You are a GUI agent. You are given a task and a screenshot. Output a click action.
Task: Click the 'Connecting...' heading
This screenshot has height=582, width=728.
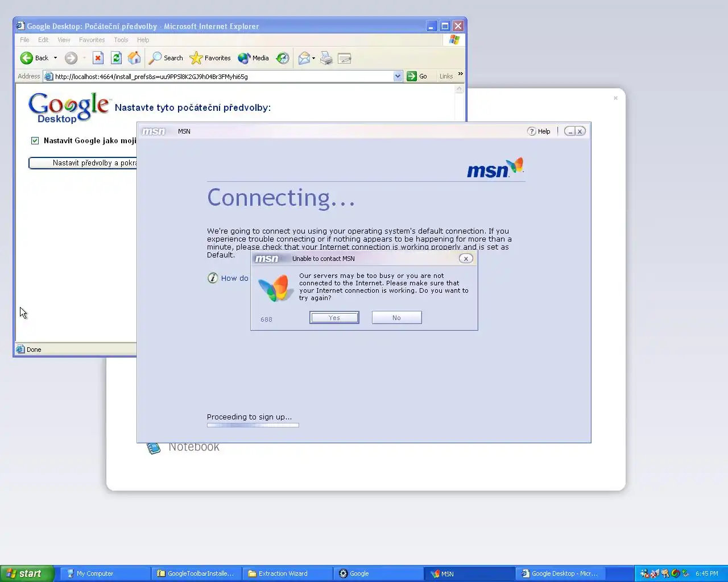point(281,198)
